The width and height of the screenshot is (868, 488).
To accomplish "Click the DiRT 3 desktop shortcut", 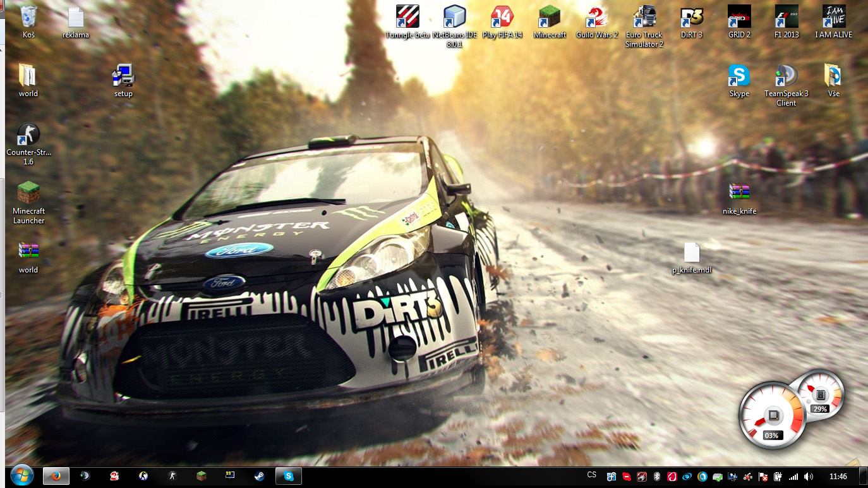I will point(691,17).
